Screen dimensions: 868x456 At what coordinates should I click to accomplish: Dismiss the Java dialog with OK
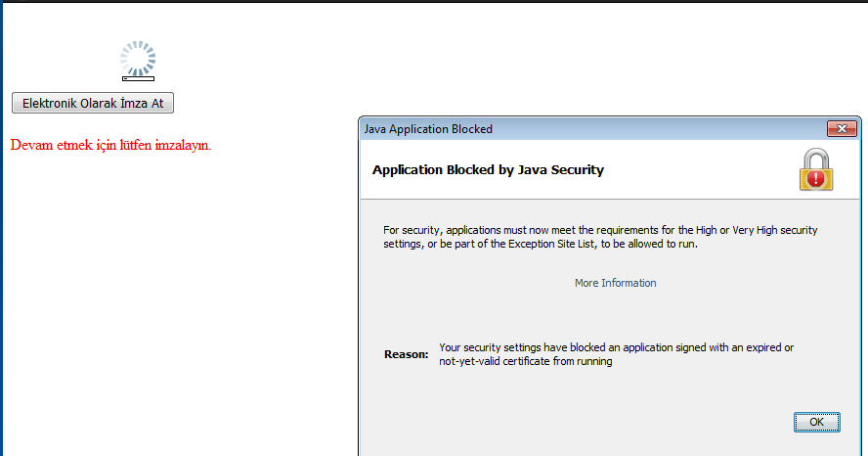coord(816,422)
